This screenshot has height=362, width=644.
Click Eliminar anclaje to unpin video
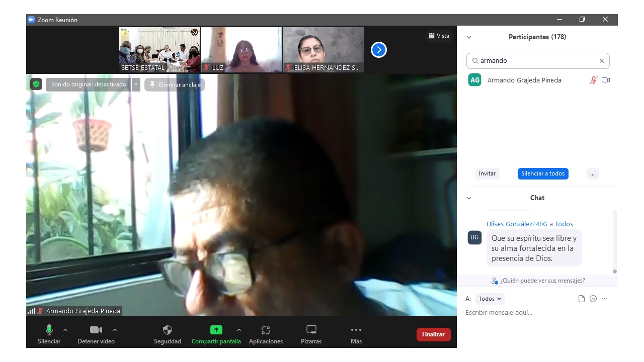pos(175,84)
